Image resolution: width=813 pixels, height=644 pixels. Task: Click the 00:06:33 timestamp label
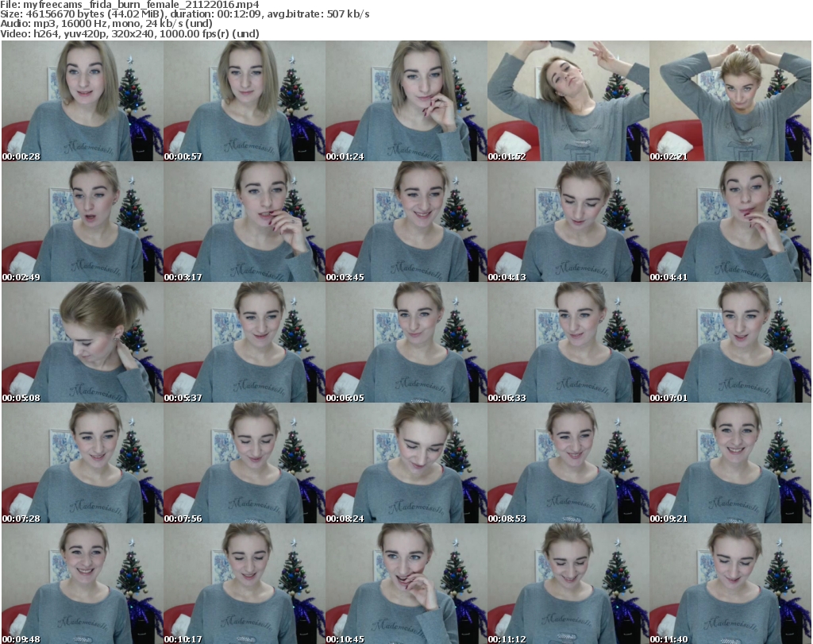(507, 398)
